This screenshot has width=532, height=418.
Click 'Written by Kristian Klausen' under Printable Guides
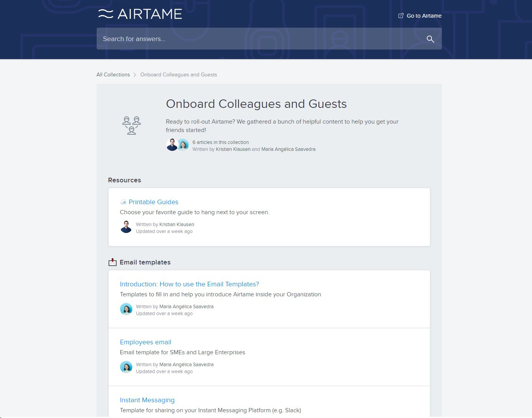tap(165, 225)
